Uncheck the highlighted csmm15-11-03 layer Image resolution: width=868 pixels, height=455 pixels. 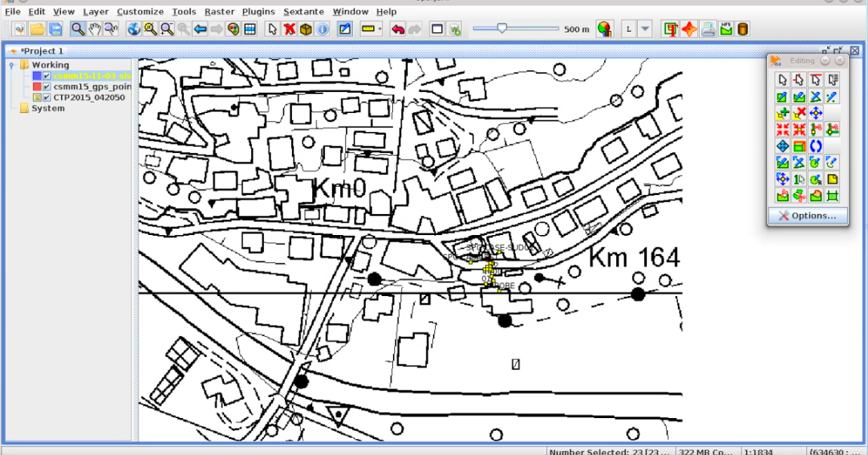coord(48,75)
